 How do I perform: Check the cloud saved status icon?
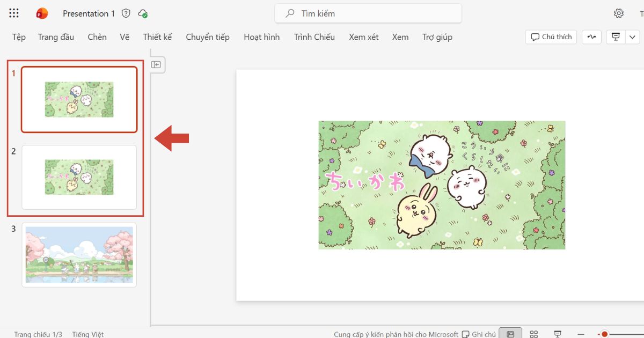click(x=143, y=13)
